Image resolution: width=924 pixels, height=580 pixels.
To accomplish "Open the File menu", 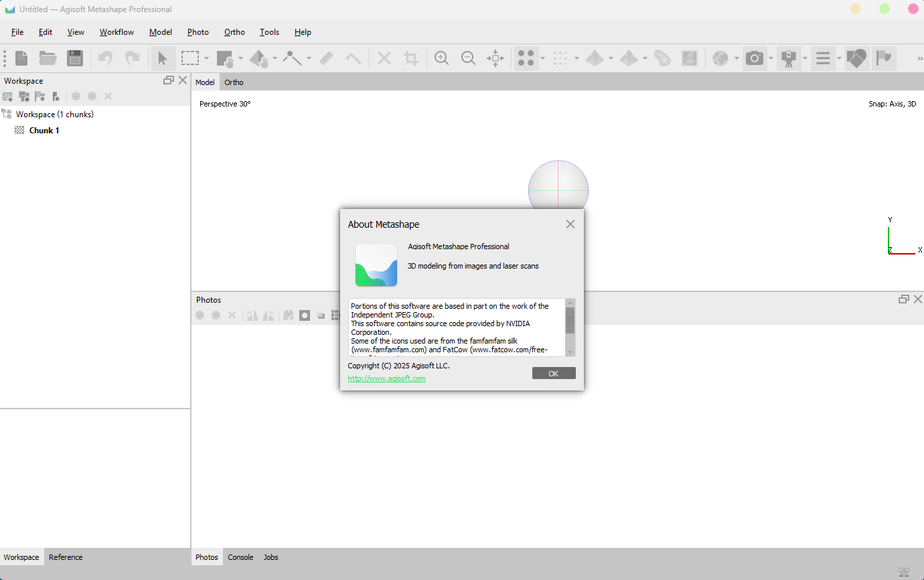I will click(x=17, y=32).
